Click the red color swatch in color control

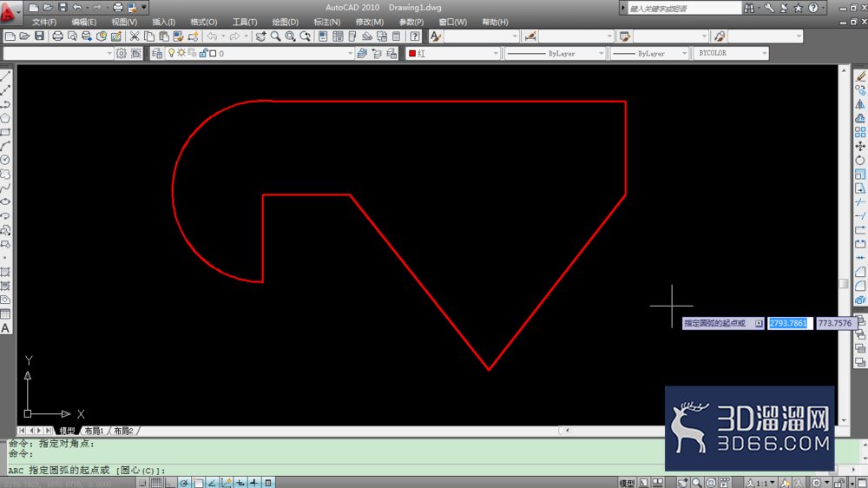coord(412,54)
